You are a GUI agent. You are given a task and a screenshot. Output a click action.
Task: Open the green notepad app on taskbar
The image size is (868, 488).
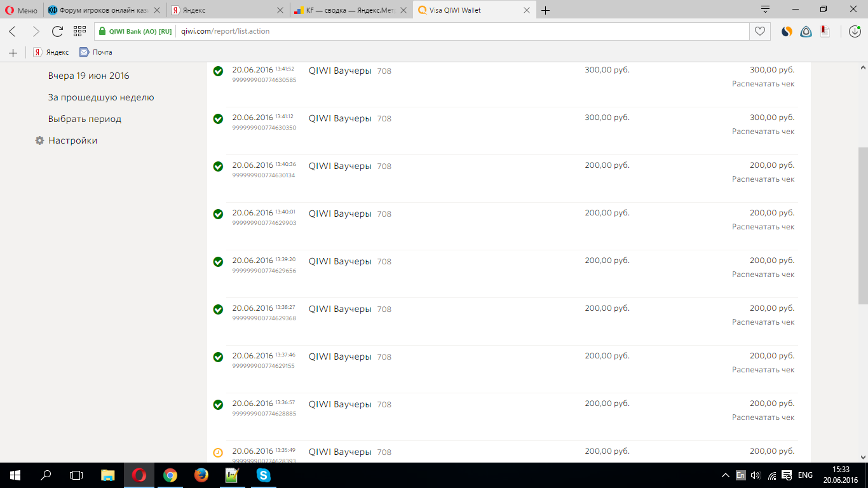(x=232, y=475)
